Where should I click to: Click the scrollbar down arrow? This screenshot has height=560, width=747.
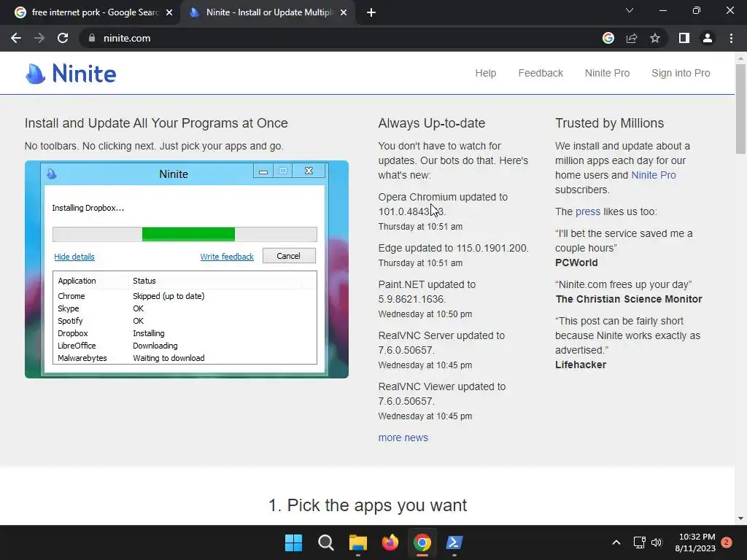click(740, 518)
